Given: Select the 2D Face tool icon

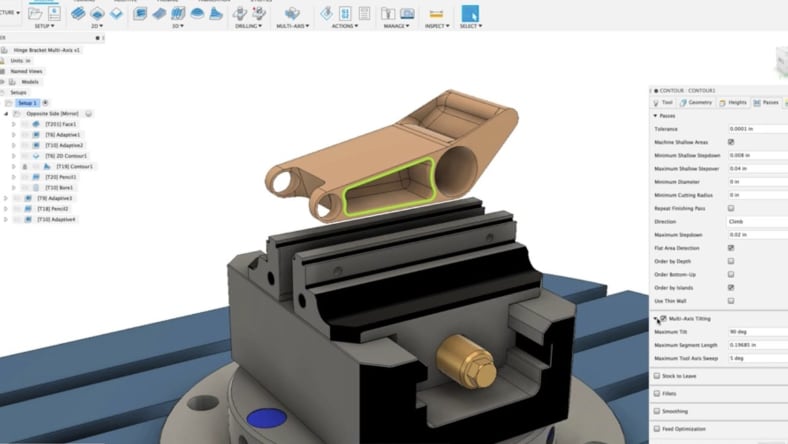Looking at the screenshot, I should [x=116, y=14].
